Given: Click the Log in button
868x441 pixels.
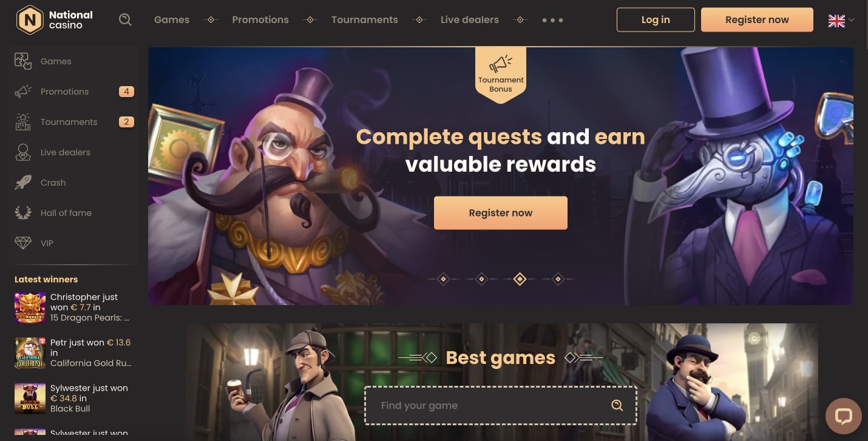Looking at the screenshot, I should tap(656, 20).
